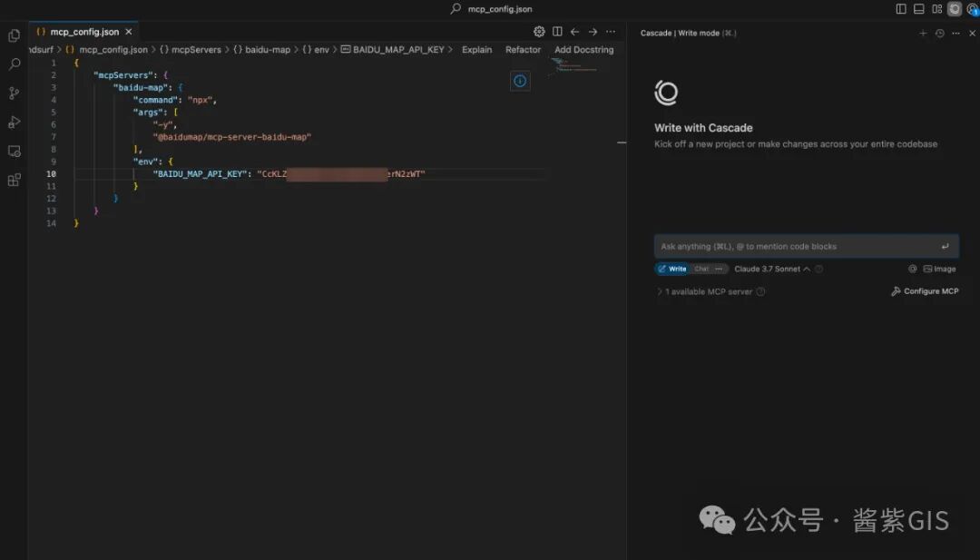Viewport: 980px width, 560px height.
Task: Open Run and Debug view
Action: tap(14, 123)
